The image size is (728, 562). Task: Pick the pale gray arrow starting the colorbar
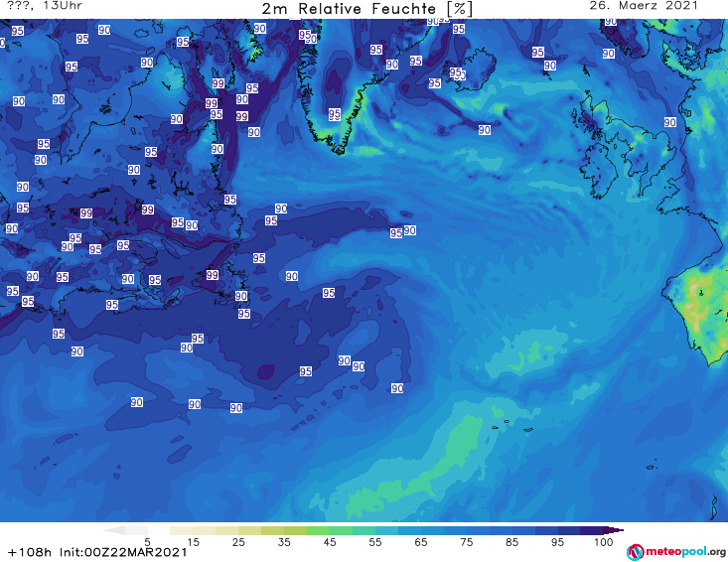[115, 530]
